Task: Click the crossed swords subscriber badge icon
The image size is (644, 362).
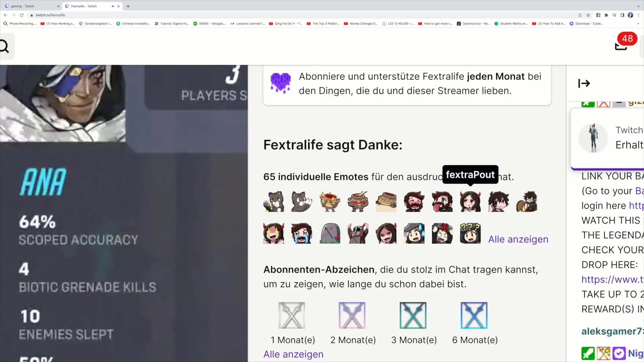Action: pyautogui.click(x=292, y=316)
